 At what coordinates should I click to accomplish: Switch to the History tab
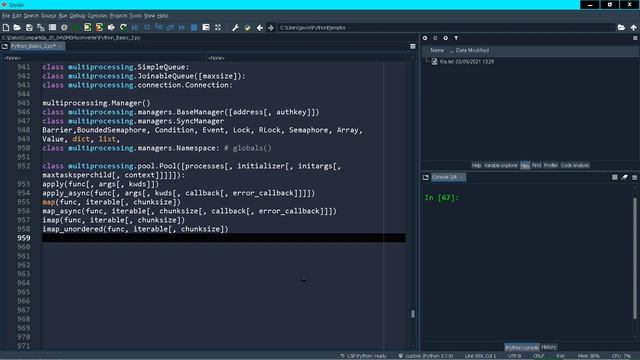[549, 347]
